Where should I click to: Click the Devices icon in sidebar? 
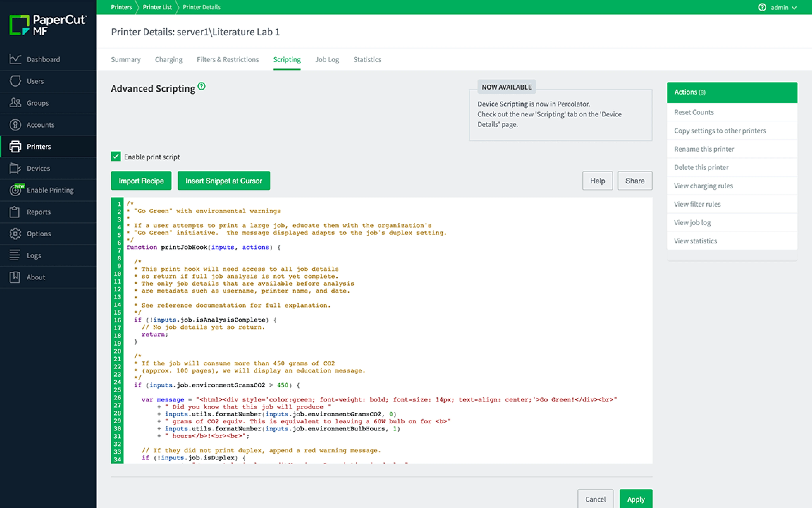pyautogui.click(x=15, y=168)
